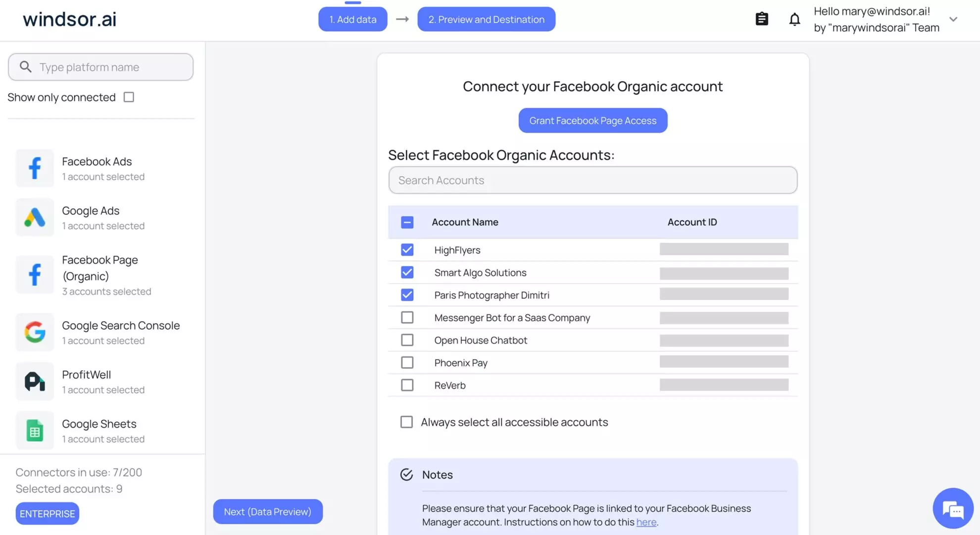980x535 pixels.
Task: Open the Google Sheets connector
Action: pos(35,430)
